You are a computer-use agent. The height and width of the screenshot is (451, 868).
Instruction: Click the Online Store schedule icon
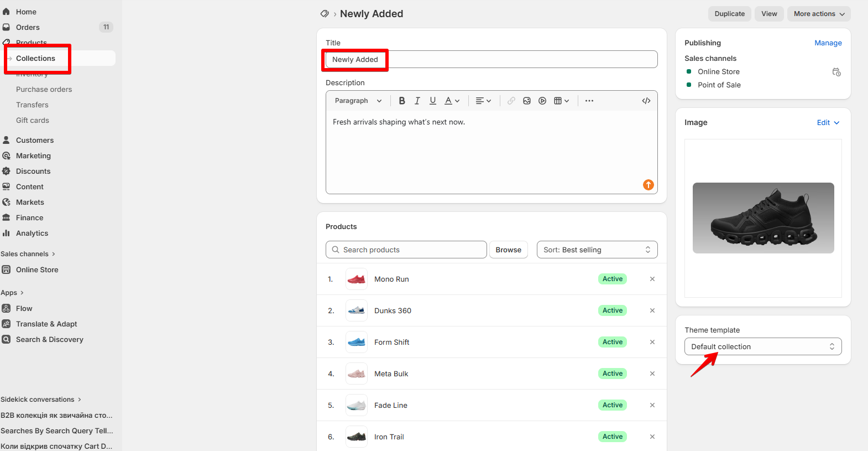(x=836, y=72)
